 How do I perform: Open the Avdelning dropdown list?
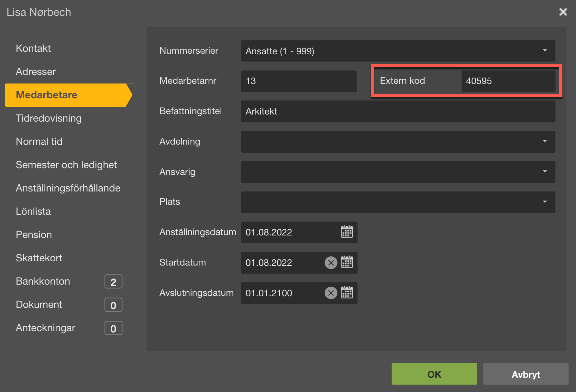pos(545,141)
